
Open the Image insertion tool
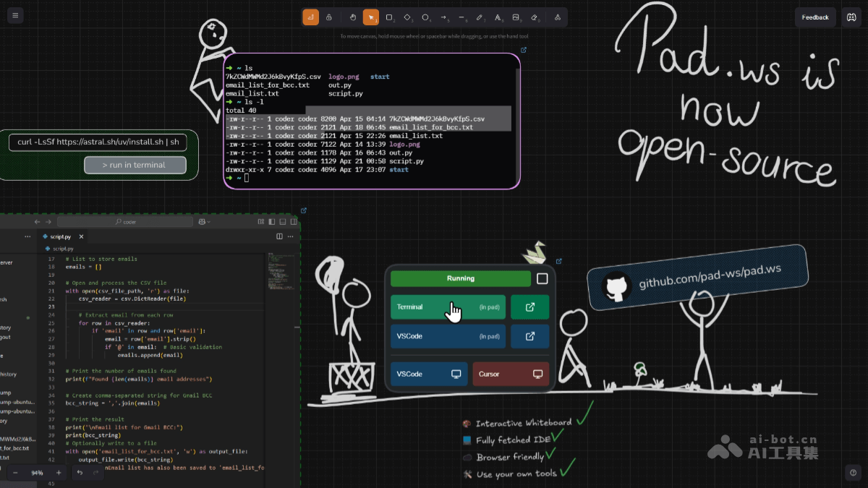[x=516, y=17]
